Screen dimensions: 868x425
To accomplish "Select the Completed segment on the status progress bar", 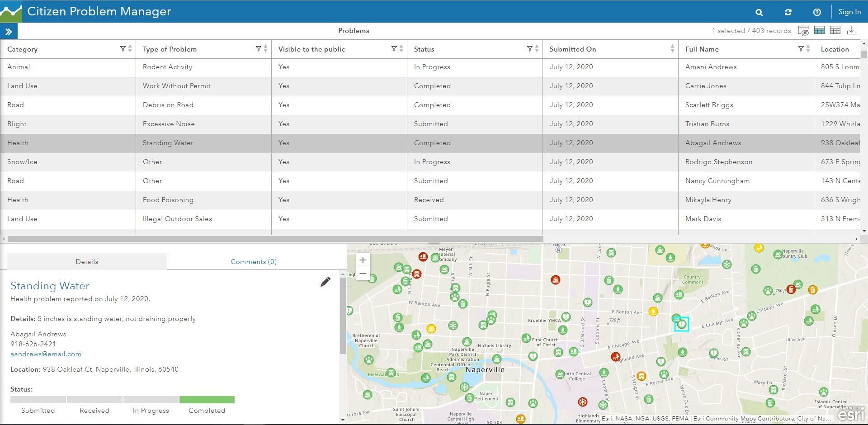I will pyautogui.click(x=207, y=400).
